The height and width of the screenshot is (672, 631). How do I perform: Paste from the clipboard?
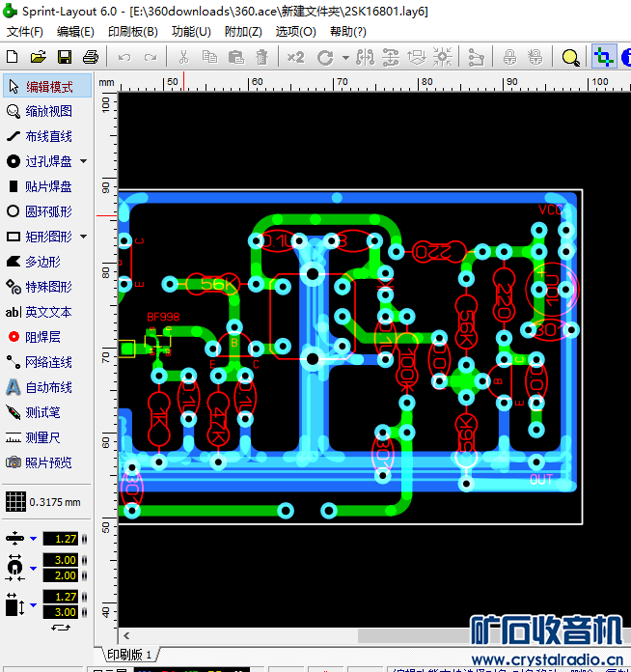tap(236, 57)
